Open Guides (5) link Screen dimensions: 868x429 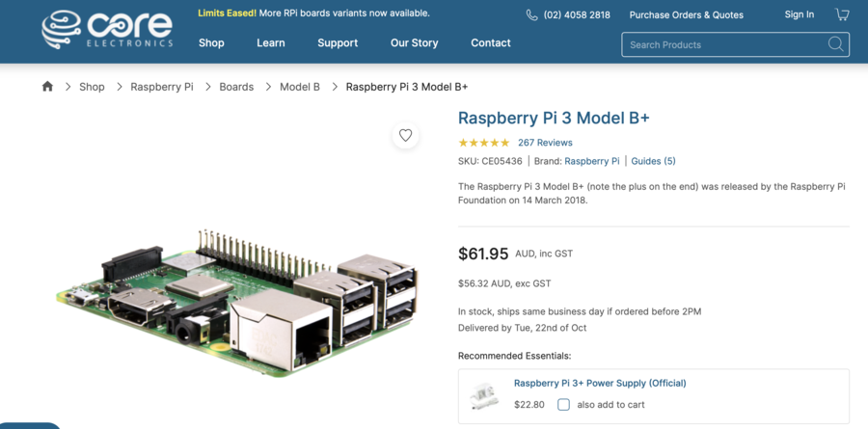coord(653,161)
